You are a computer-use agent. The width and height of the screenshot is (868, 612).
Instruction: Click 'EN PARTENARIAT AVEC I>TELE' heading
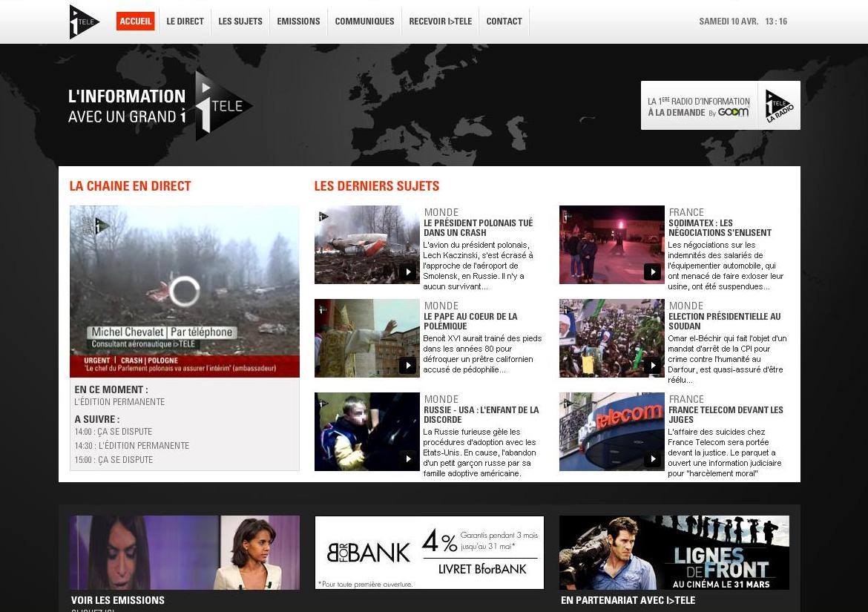[x=628, y=600]
